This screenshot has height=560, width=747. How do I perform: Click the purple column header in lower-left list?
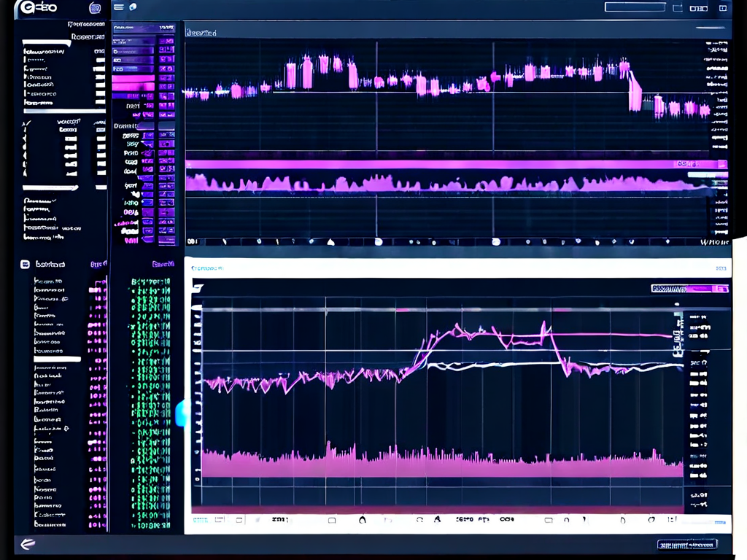tap(162, 264)
